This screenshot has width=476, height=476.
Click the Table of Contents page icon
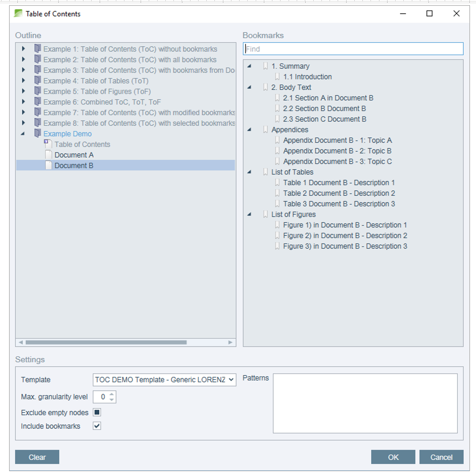48,144
